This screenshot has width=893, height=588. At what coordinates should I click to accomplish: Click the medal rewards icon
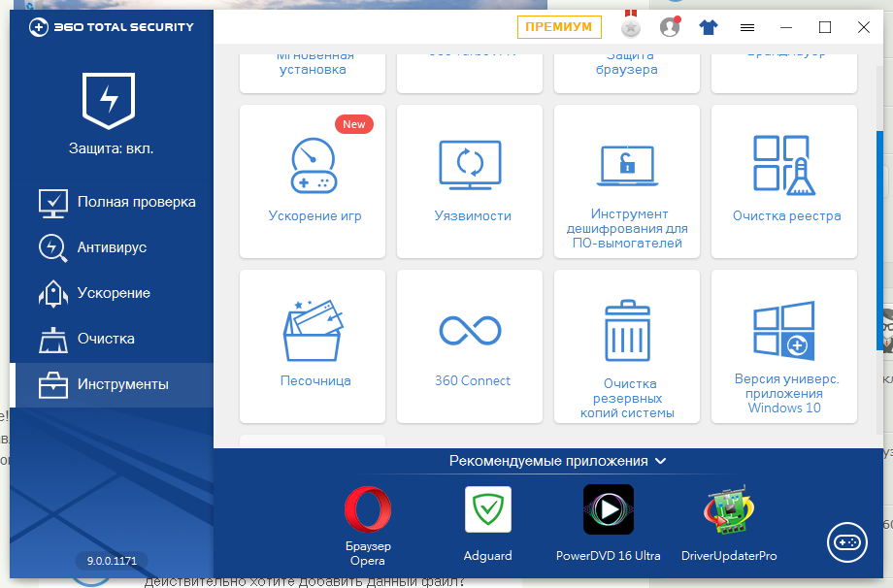coord(631,24)
